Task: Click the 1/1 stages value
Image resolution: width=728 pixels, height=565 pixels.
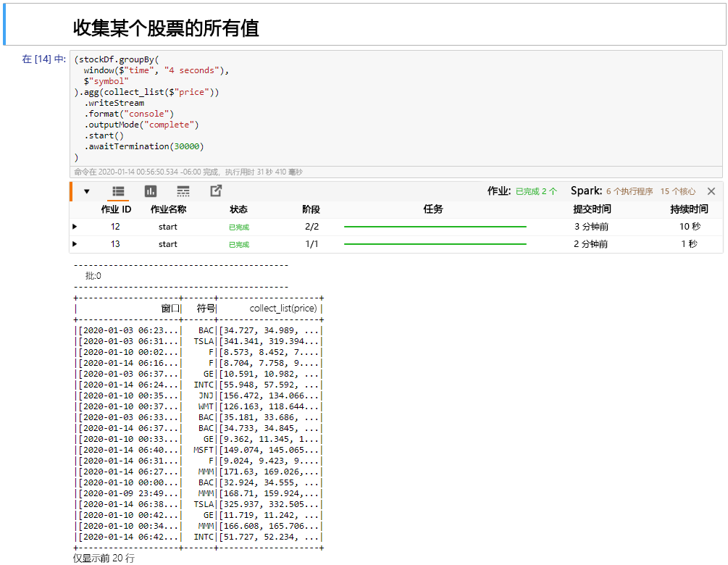Action: pos(312,243)
